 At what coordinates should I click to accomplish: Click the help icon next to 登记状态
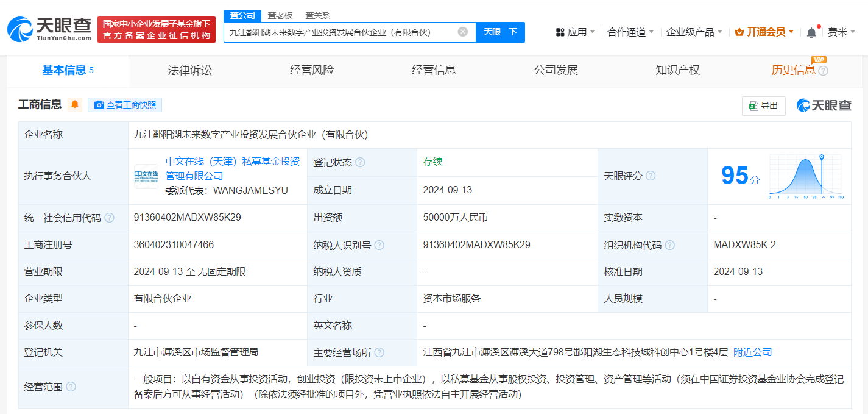click(x=359, y=162)
